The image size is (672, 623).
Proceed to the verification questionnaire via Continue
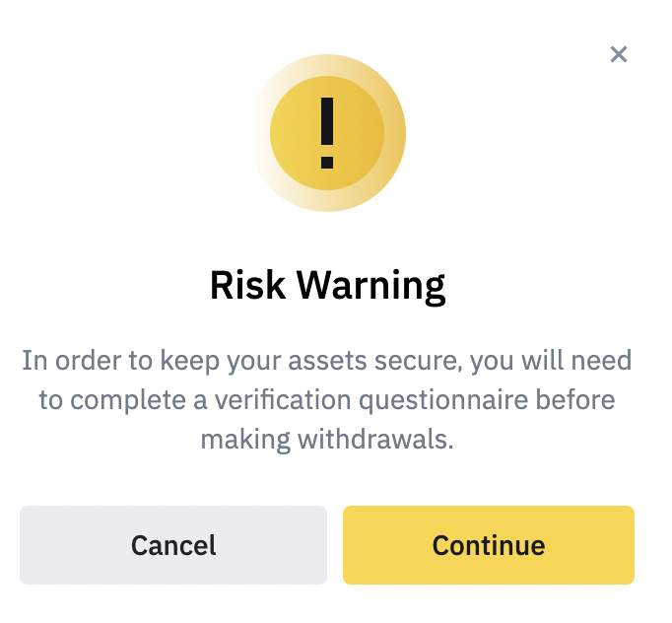coord(488,545)
